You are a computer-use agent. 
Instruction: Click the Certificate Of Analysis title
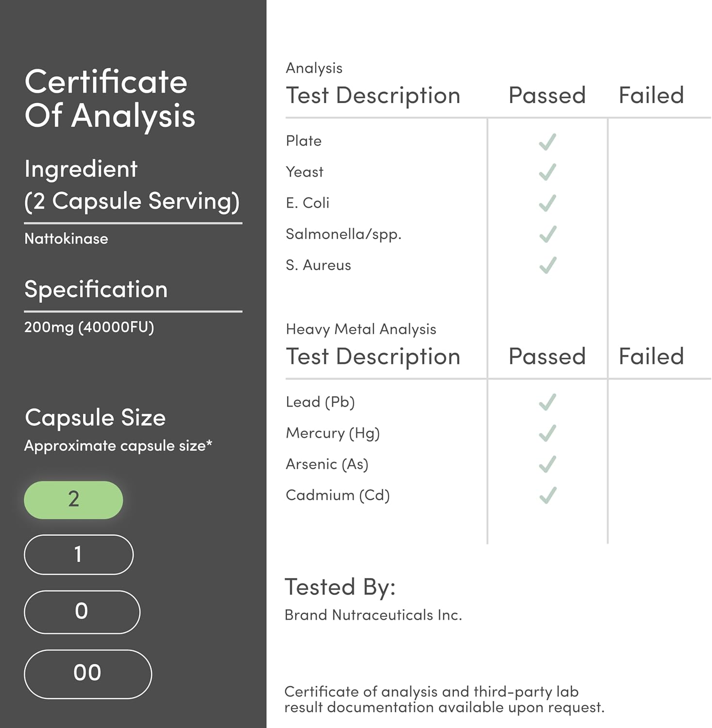110,99
